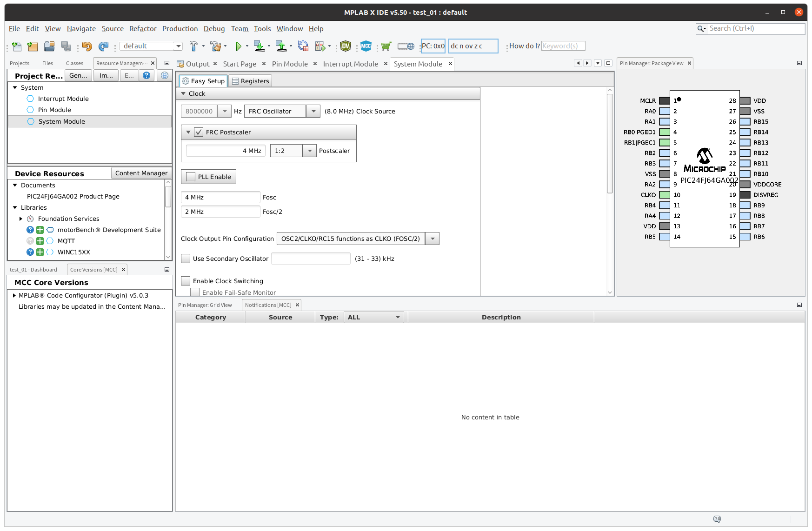Open the MPLAB Code Configurator via MCC toolbar icon
The height and width of the screenshot is (531, 812).
point(366,46)
